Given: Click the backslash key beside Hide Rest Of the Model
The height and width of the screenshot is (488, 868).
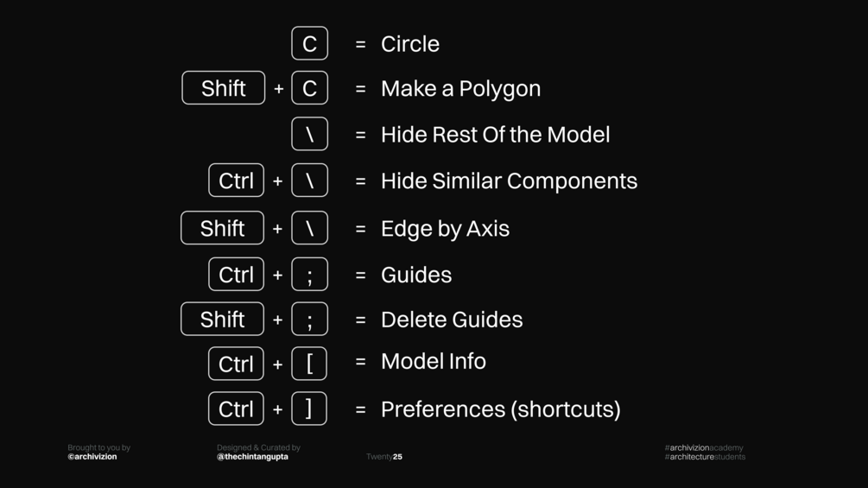Looking at the screenshot, I should point(309,135).
